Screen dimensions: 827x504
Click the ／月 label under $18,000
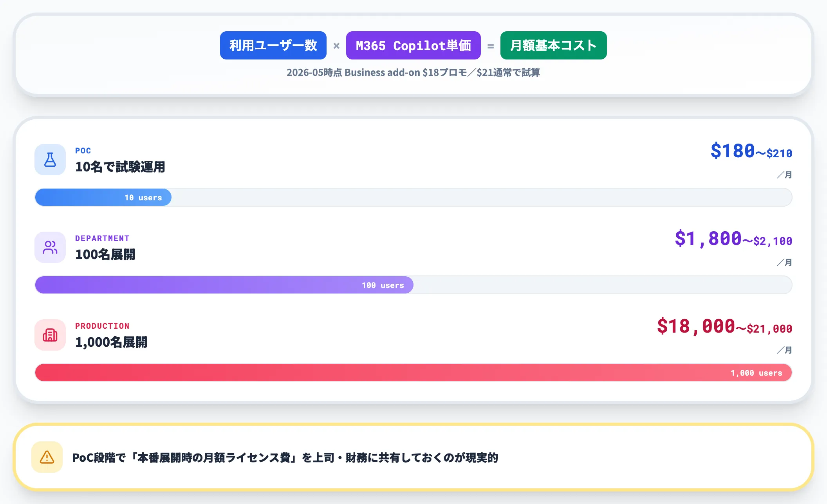[x=785, y=350]
